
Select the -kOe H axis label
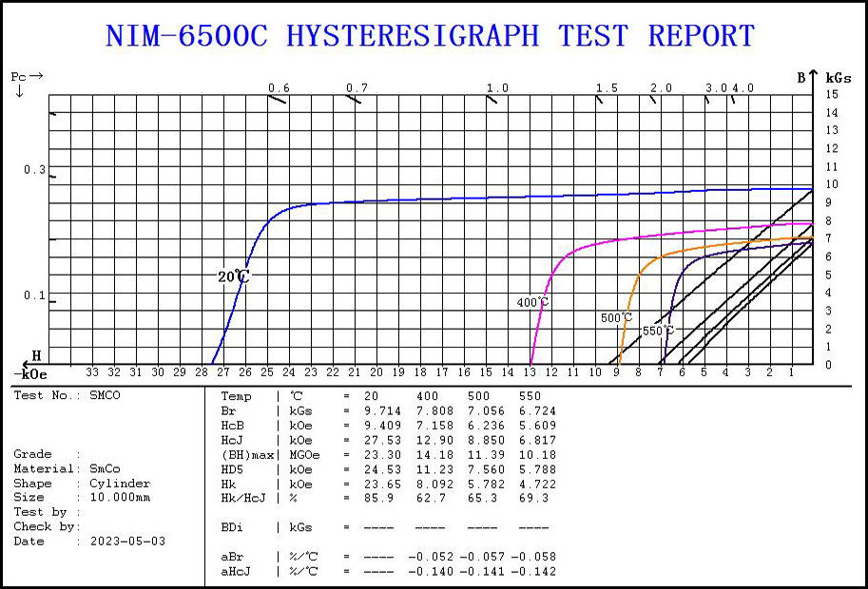coord(29,371)
